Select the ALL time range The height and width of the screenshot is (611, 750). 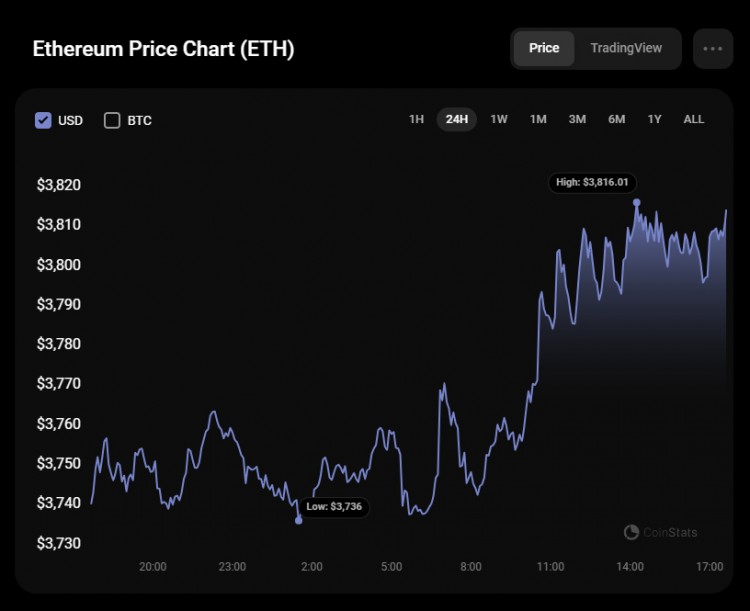click(694, 119)
